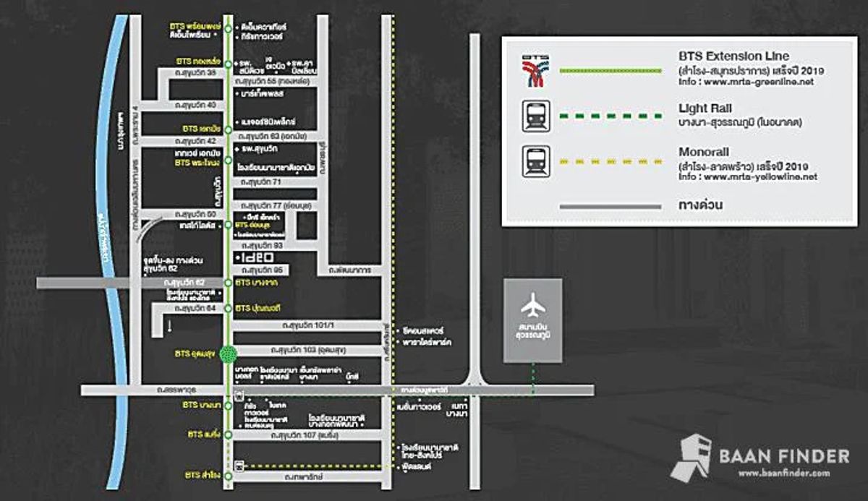This screenshot has width=868, height=501.
Task: Click the "มาร์เก็ตเพลส" landmark label
Action: 262,94
